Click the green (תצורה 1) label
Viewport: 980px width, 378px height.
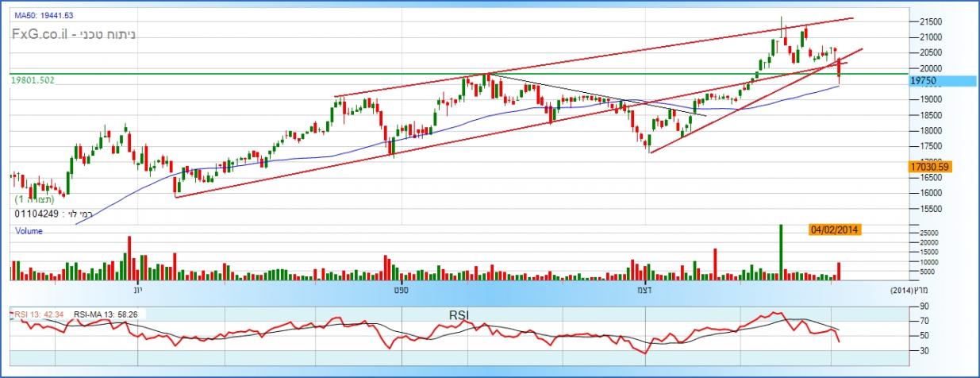(34, 200)
